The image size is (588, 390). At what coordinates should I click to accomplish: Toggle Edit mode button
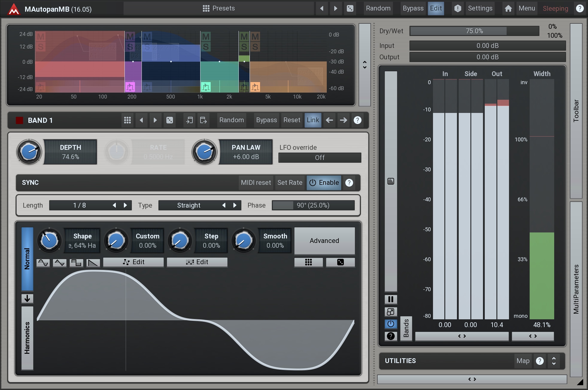[x=436, y=8]
